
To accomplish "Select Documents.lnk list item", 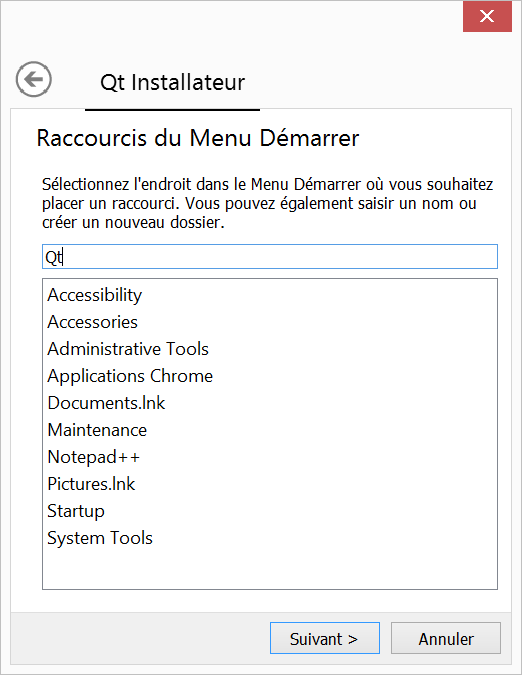I will (106, 403).
